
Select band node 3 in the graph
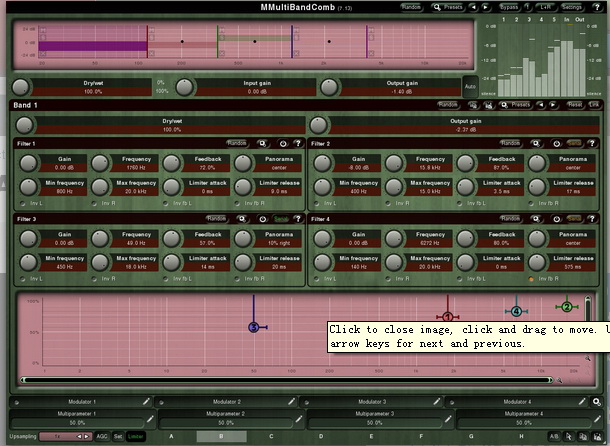tap(253, 326)
